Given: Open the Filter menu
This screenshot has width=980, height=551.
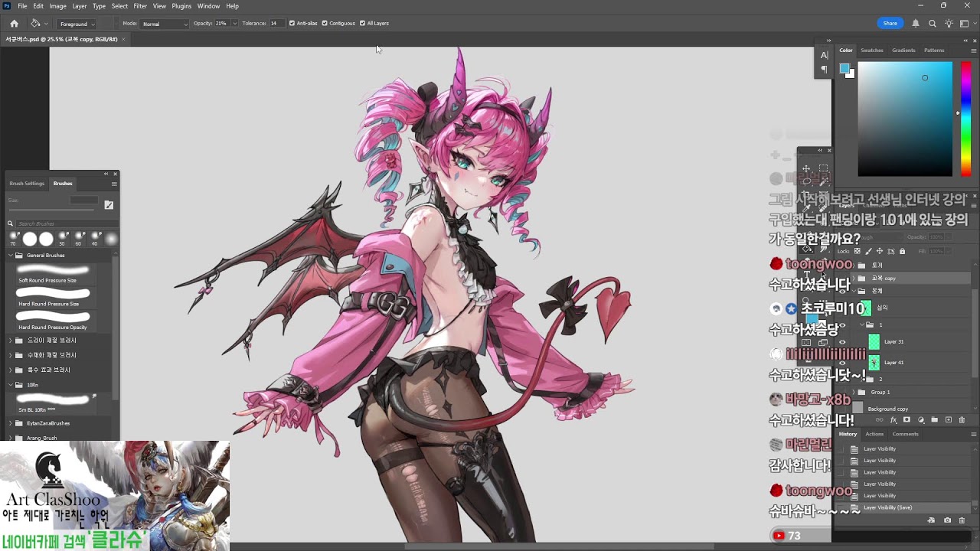Looking at the screenshot, I should (140, 6).
